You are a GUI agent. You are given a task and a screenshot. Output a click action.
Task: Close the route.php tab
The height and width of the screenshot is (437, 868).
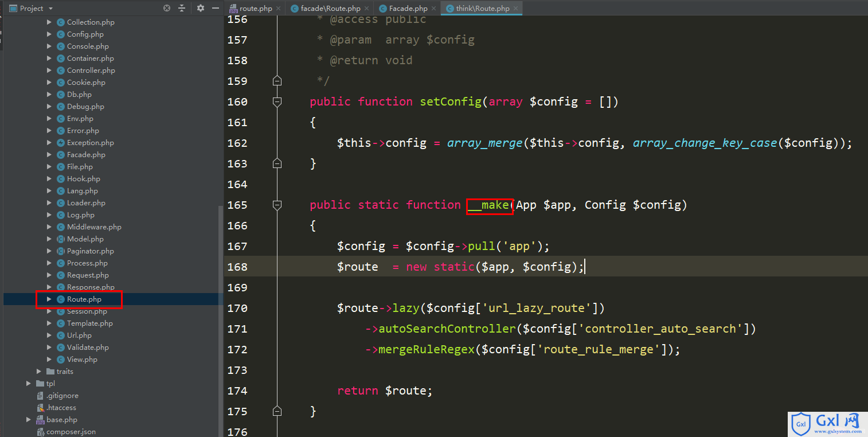point(279,8)
